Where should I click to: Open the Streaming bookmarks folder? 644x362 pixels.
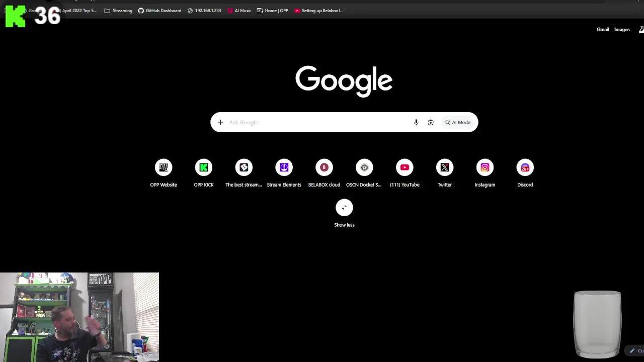click(118, 11)
